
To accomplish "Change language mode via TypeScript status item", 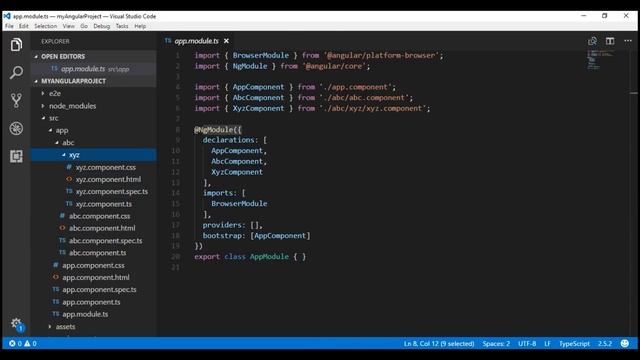I will pyautogui.click(x=574, y=344).
